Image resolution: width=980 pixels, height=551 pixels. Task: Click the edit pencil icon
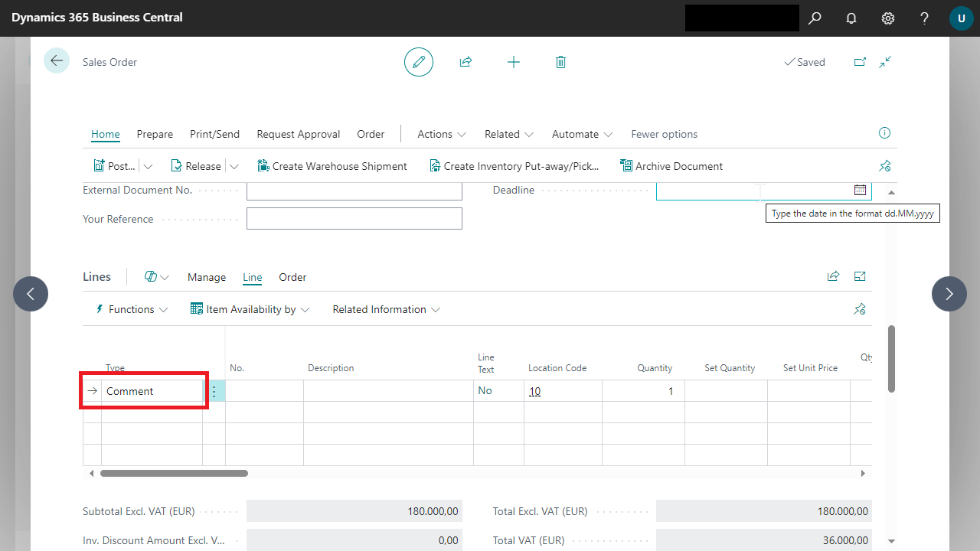[419, 62]
